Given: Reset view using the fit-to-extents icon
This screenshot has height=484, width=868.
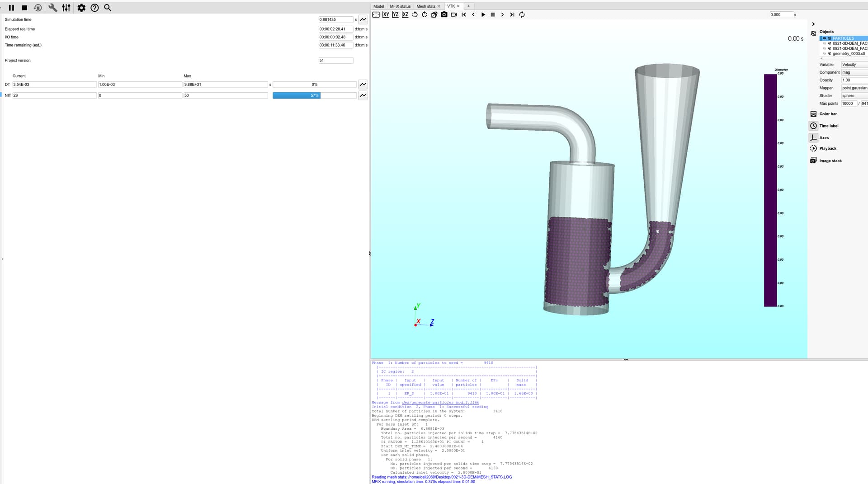Looking at the screenshot, I should click(x=376, y=14).
